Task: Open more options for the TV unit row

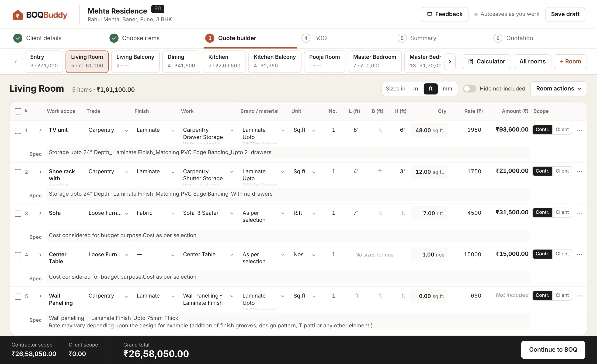Action: (580, 130)
